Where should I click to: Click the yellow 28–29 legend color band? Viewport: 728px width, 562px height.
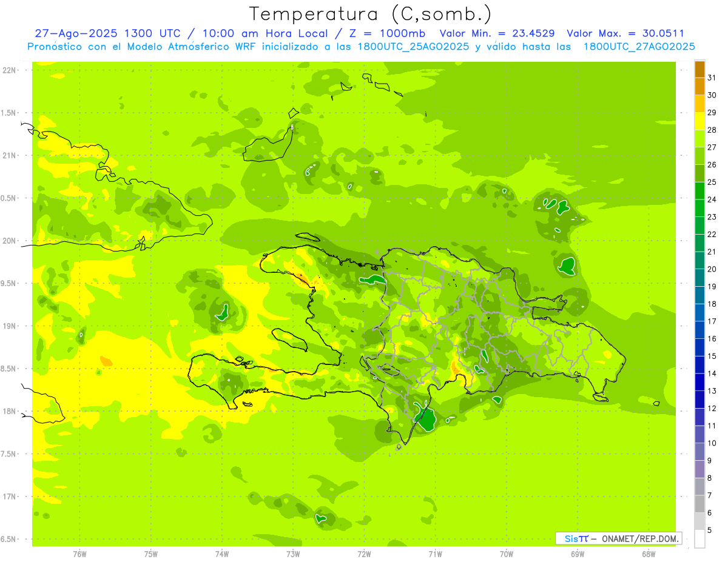tap(699, 121)
